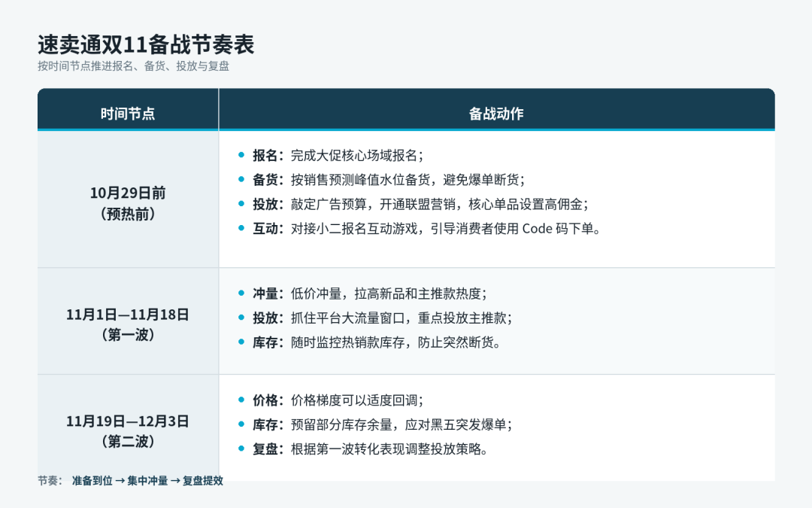Click footer text 准备到位 → 集中冲量 → 复盘提效
812x508 pixels.
147,481
